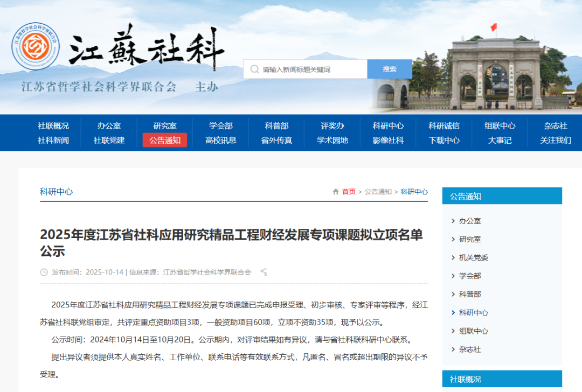582x392 pixels.
Task: Open the 公告通知 highlighted nav item
Action: tap(165, 140)
